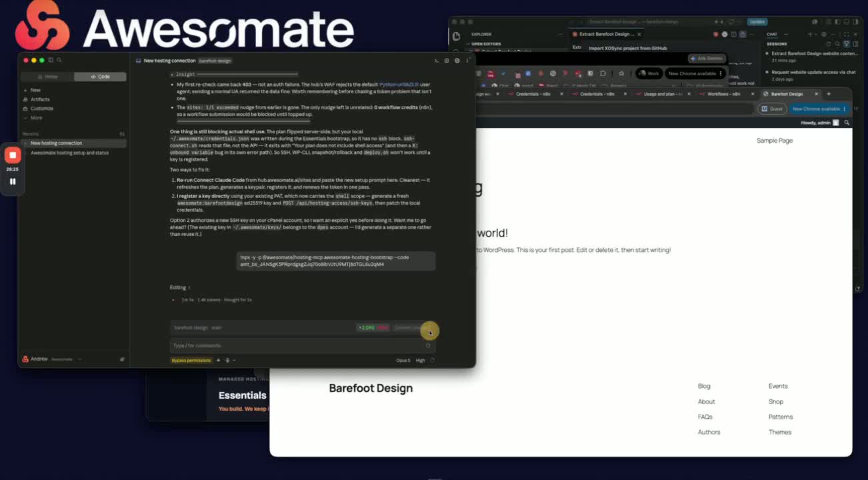The height and width of the screenshot is (480, 868).
Task: Open the Blog footer link
Action: (704, 386)
